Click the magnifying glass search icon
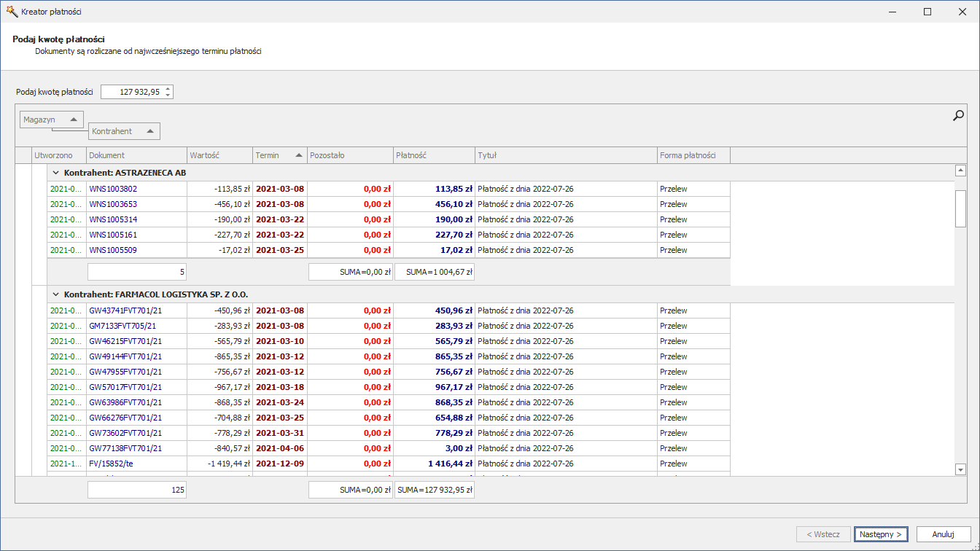 coord(958,115)
